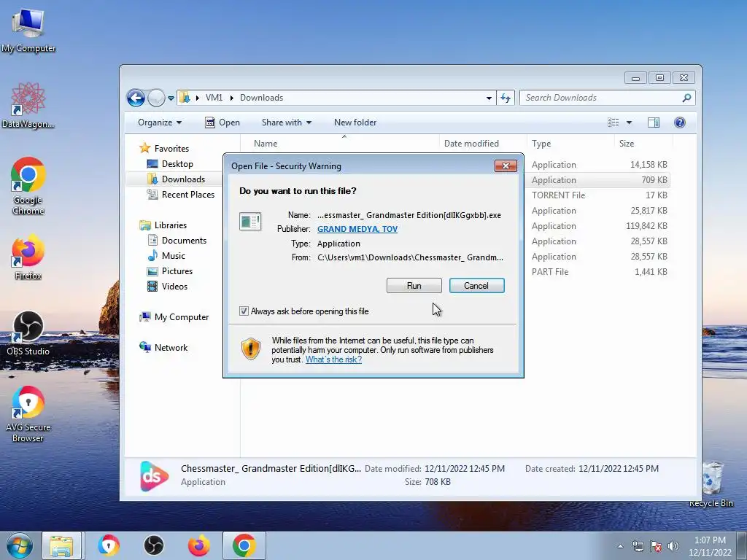The image size is (747, 560).
Task: Click the Change your view icon
Action: (x=613, y=122)
